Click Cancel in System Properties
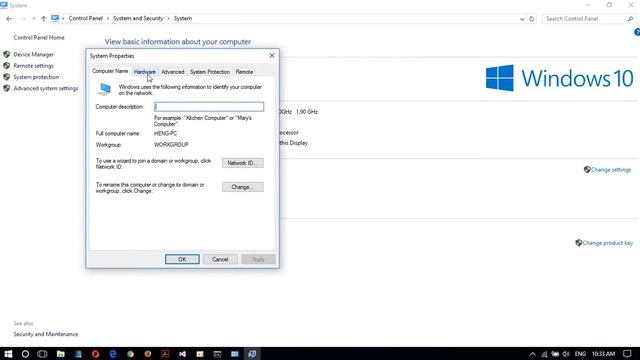 click(220, 259)
